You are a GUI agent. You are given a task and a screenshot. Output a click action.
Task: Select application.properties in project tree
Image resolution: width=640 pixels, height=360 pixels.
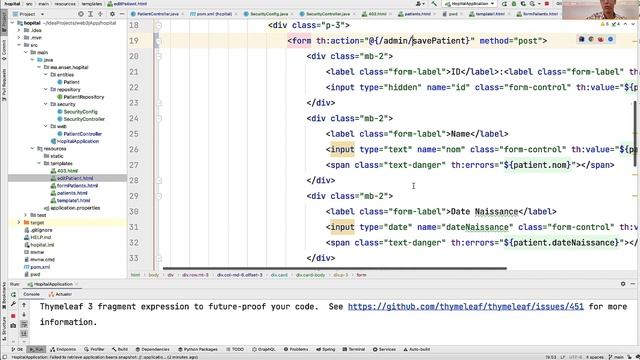72,208
